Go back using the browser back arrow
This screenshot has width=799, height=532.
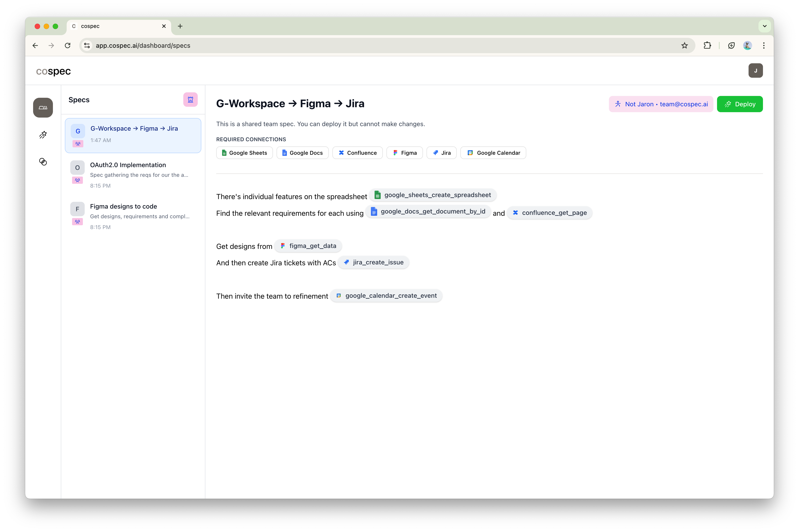(x=35, y=45)
